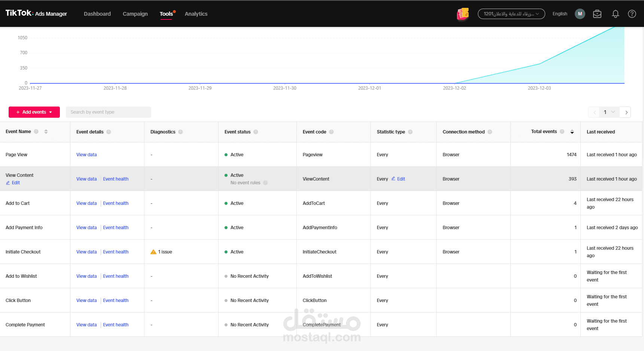Open the colorful gift promo icon

(463, 14)
